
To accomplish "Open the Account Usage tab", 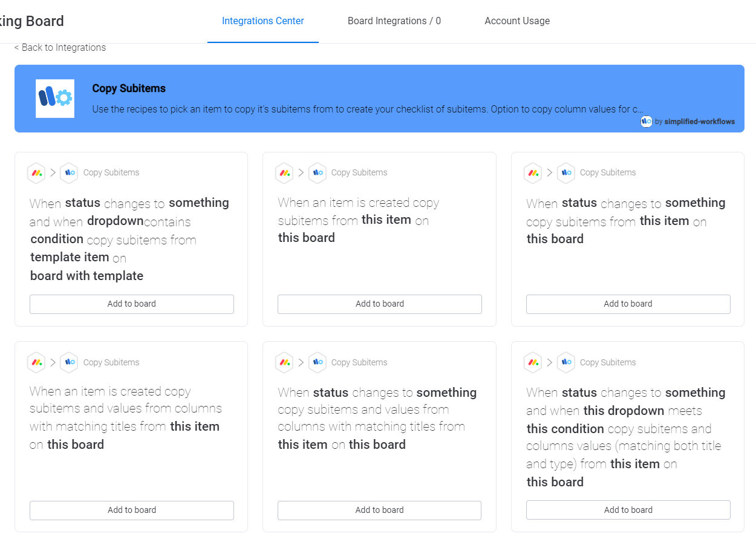I will coord(517,21).
